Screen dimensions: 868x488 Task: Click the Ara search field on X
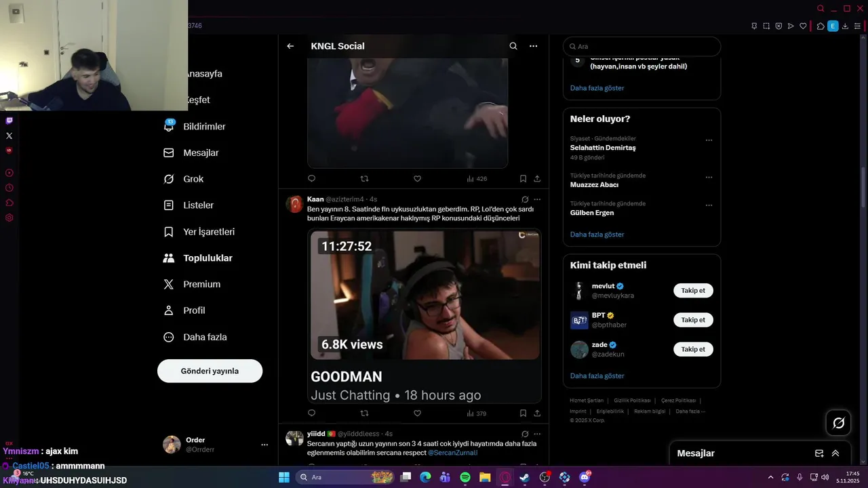[x=642, y=47]
